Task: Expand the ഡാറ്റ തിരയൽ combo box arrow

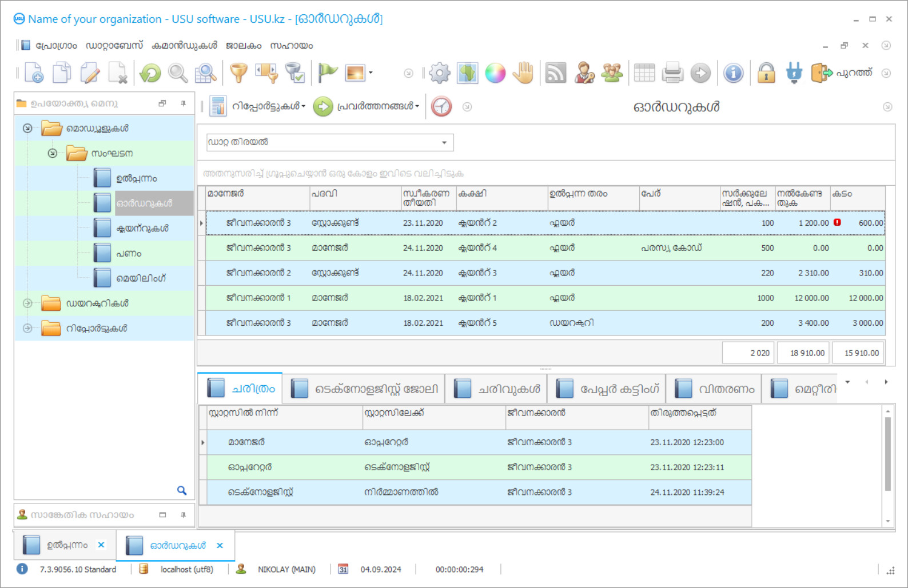Action: (x=444, y=143)
